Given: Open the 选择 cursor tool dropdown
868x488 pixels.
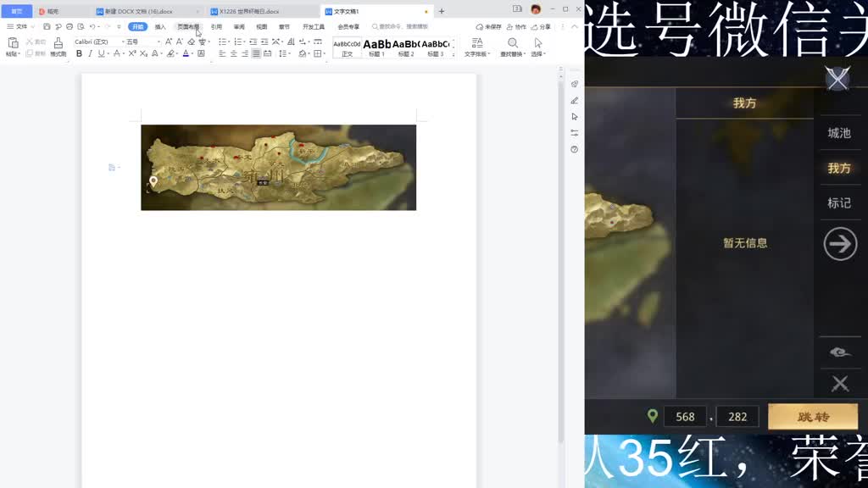Looking at the screenshot, I should 538,47.
